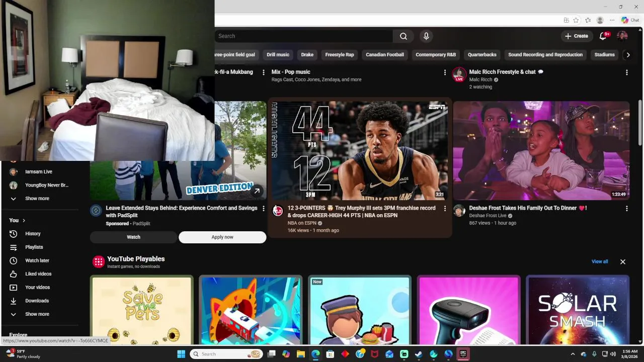Viewport: 644px width, 362px height.
Task: Click the Apply now button
Action: (222, 237)
